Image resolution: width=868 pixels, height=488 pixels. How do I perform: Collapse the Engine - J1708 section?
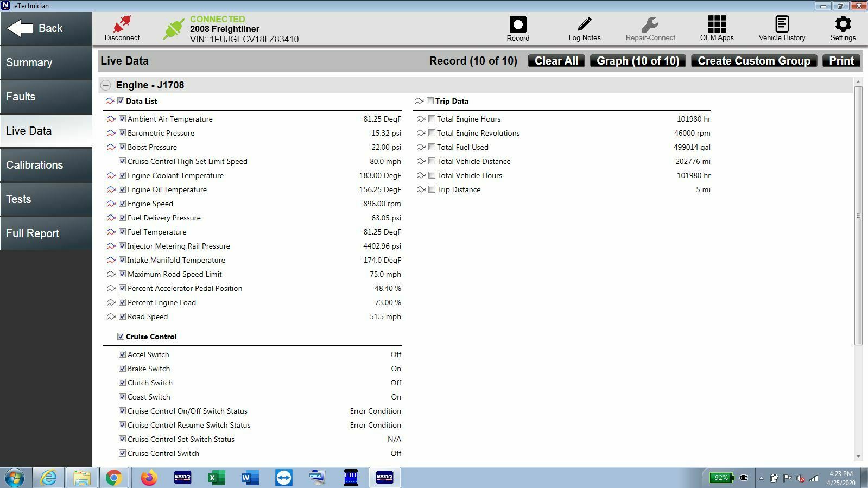[105, 85]
